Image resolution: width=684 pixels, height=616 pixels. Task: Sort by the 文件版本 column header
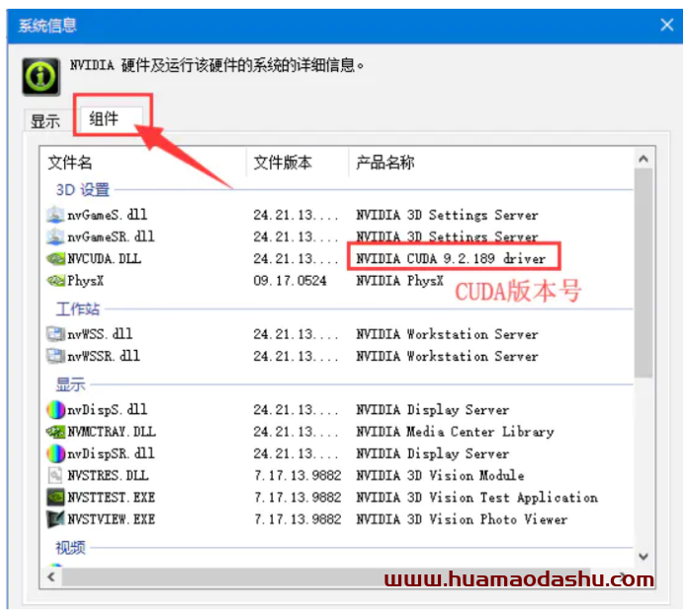point(283,163)
